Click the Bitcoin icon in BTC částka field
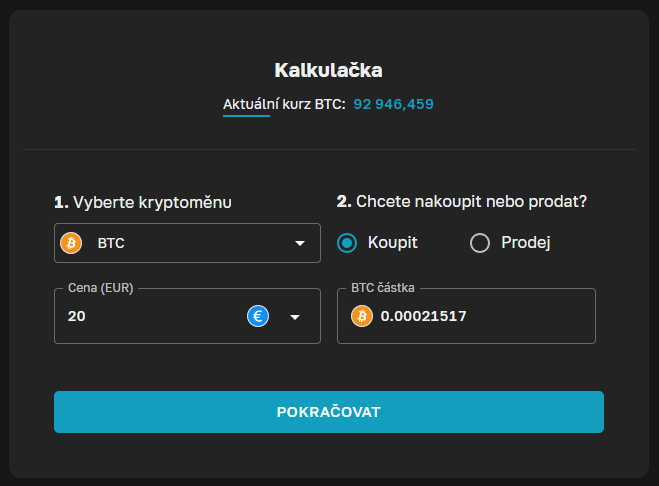 click(362, 317)
